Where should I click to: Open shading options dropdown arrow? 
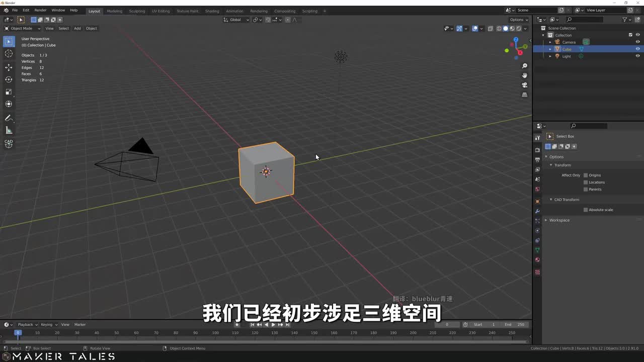[526, 28]
